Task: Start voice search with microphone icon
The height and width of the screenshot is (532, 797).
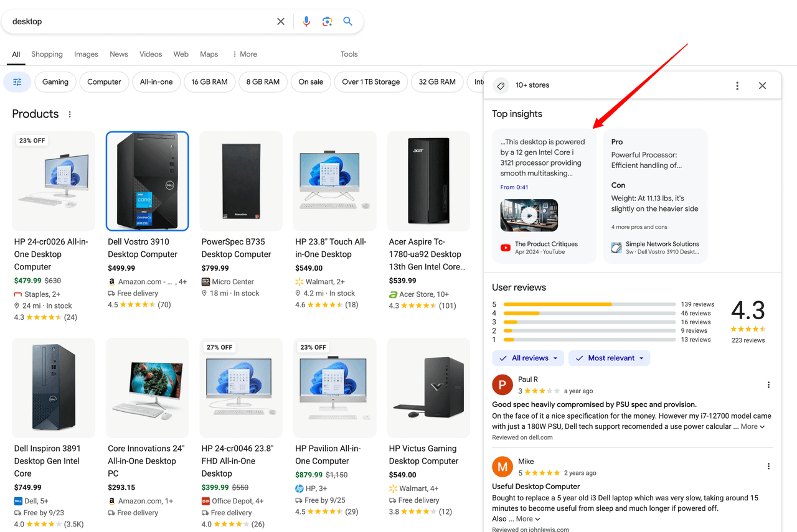Action: 306,22
